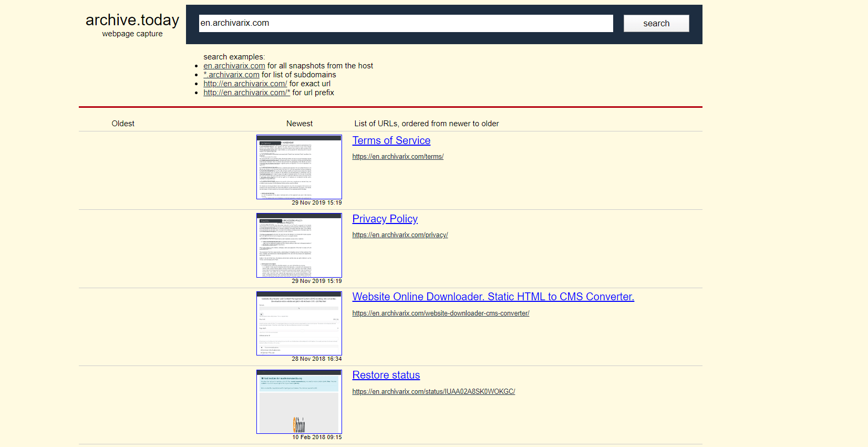Click the archive.today logo
Image resolution: width=868 pixels, height=447 pixels.
click(132, 20)
